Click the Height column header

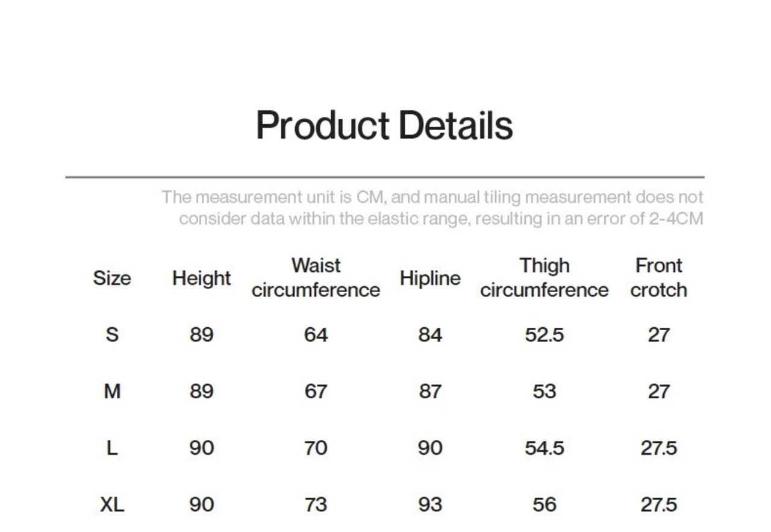click(x=201, y=278)
